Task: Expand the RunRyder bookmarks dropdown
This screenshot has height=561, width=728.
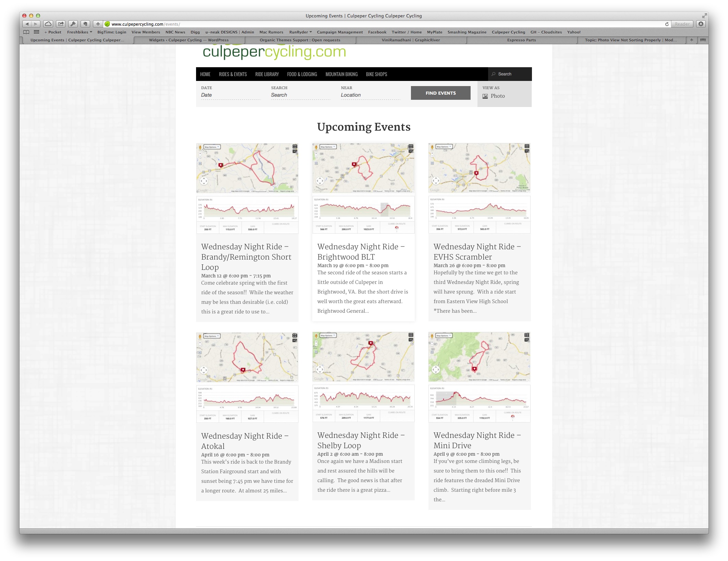Action: point(300,32)
